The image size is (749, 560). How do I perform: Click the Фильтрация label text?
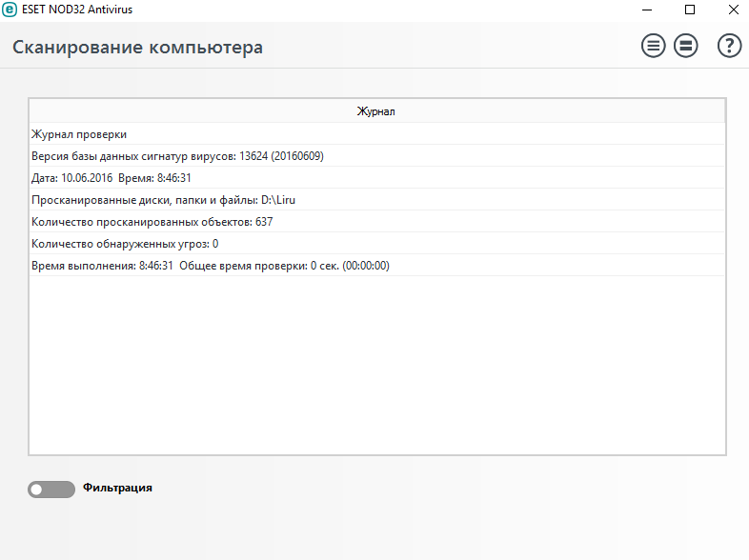(x=117, y=488)
